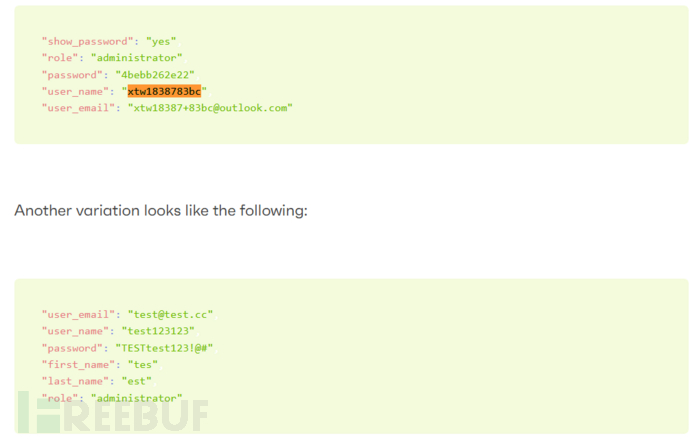This screenshot has width=690, height=440.
Task: Click the "show_password" key
Action: (x=87, y=41)
